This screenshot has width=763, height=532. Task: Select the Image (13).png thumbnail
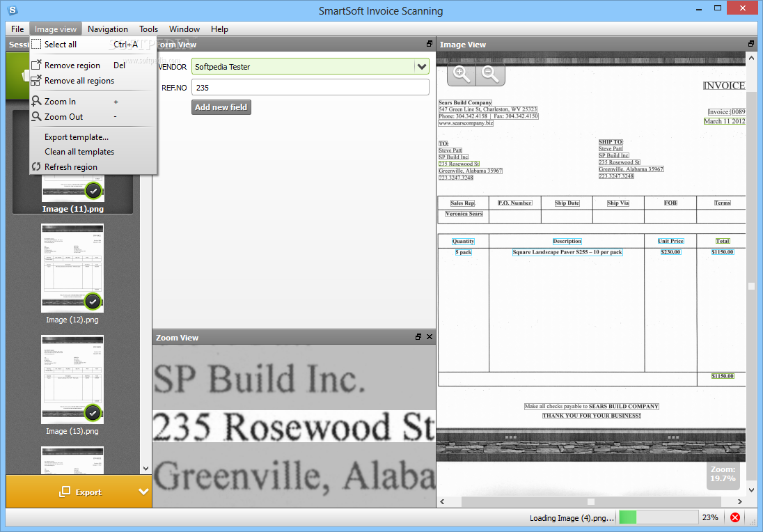pyautogui.click(x=72, y=380)
